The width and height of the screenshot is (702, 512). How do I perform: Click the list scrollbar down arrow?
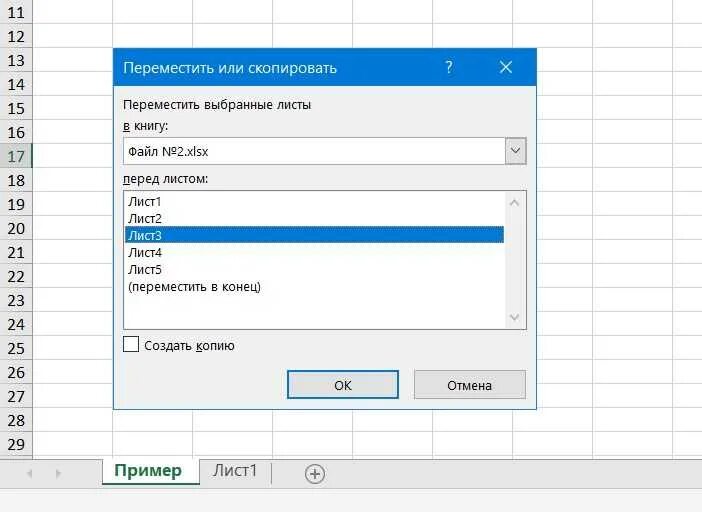[x=515, y=318]
